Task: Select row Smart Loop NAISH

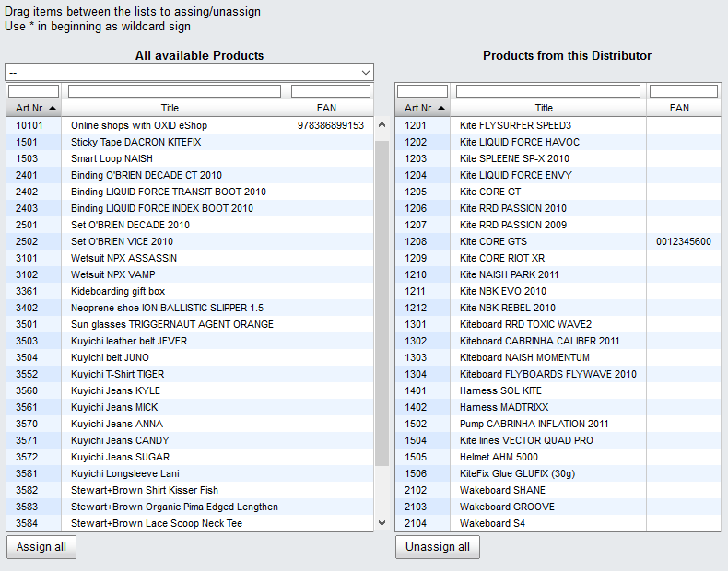Action: pos(190,158)
